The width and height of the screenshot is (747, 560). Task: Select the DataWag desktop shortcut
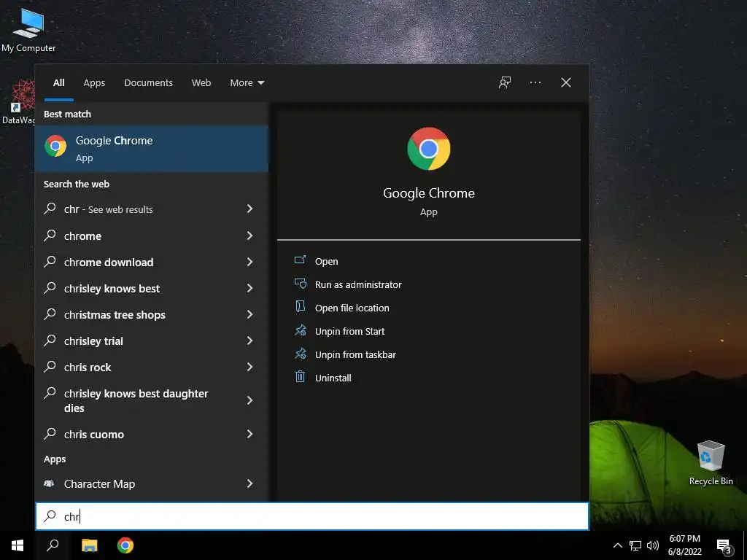18,102
